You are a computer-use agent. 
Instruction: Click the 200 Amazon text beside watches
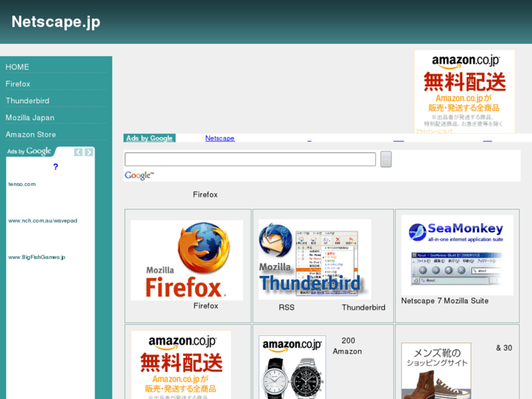(x=348, y=346)
